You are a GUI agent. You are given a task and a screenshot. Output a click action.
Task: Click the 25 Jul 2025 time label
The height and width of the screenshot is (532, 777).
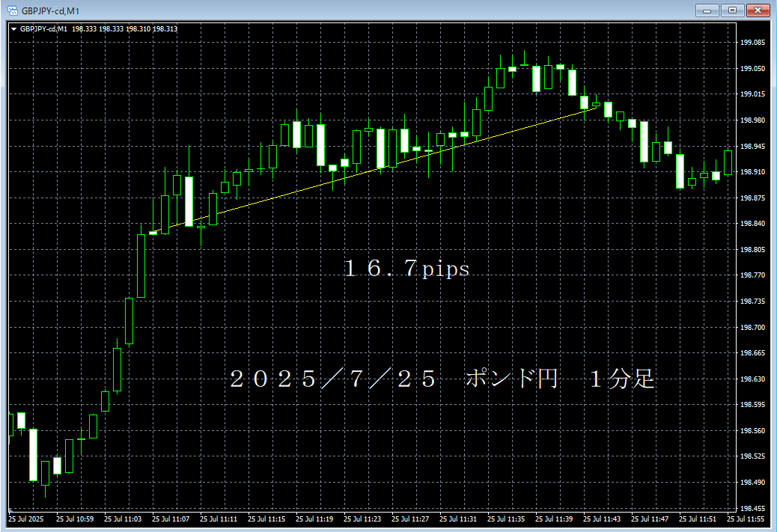click(x=25, y=519)
